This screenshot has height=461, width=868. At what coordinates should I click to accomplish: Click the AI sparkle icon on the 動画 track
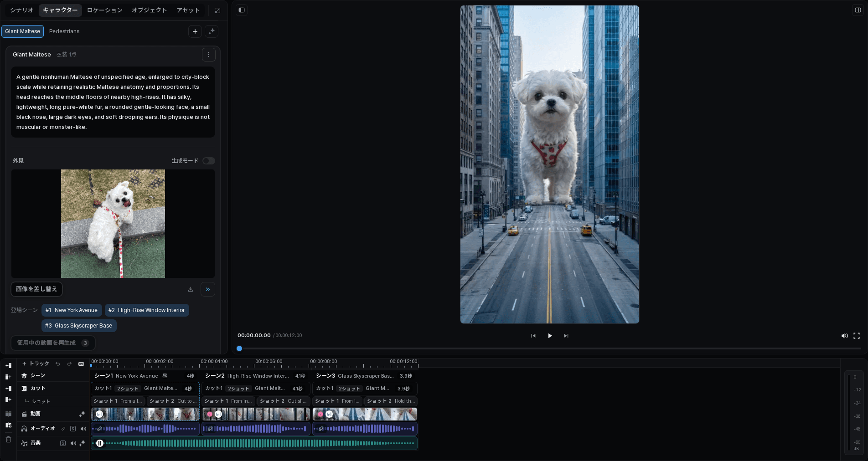point(82,414)
